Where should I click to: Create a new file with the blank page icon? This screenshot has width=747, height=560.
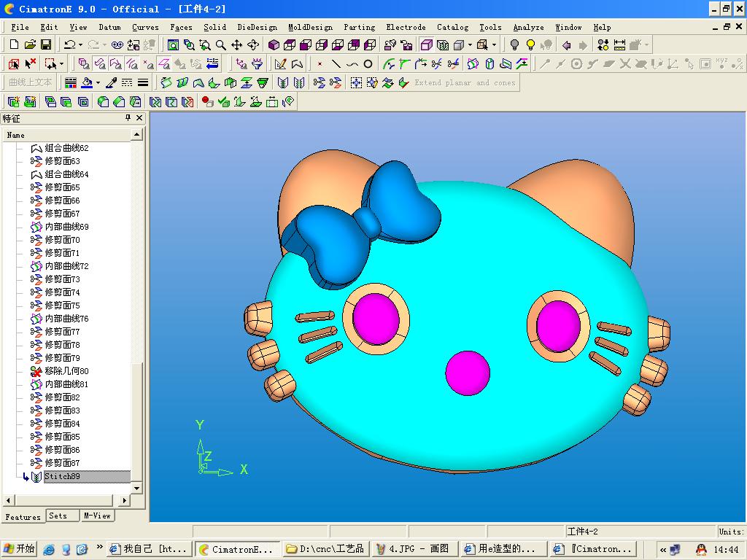[x=14, y=44]
